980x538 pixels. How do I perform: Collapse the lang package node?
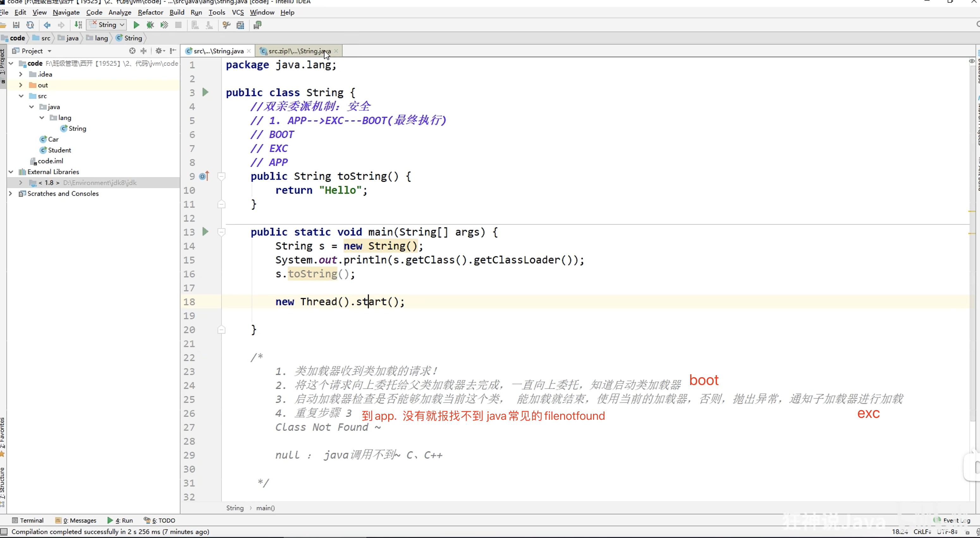click(42, 118)
